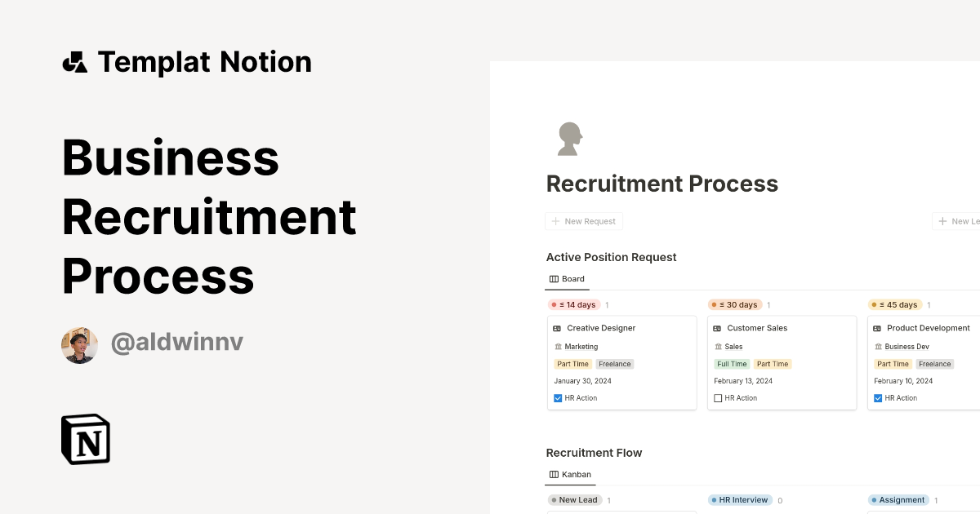
Task: Click the Board view icon above Active Position Request
Action: tap(554, 278)
